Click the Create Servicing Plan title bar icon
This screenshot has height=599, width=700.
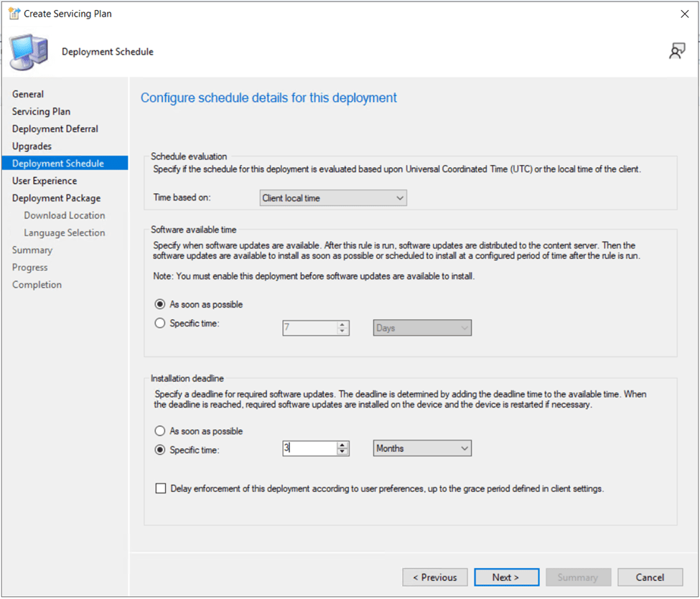click(13, 14)
